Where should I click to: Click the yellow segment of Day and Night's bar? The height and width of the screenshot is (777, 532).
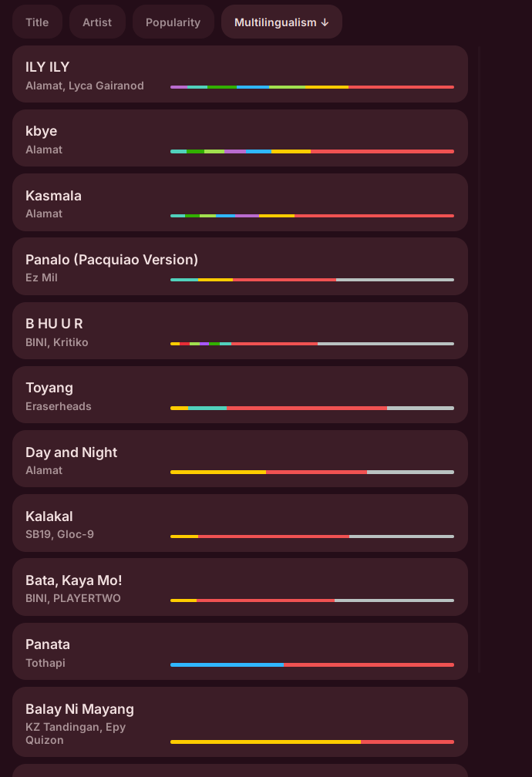pos(217,472)
